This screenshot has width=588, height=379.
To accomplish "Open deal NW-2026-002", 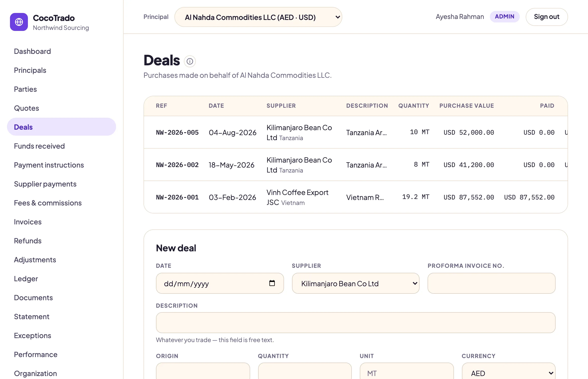I will point(177,165).
